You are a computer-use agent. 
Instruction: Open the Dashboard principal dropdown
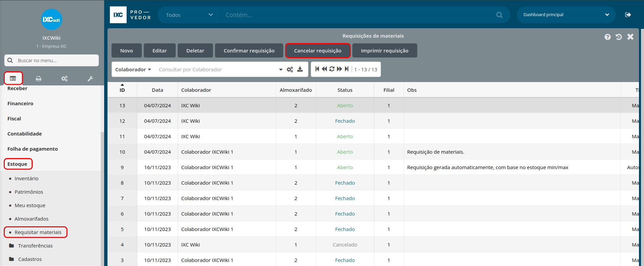coord(566,15)
